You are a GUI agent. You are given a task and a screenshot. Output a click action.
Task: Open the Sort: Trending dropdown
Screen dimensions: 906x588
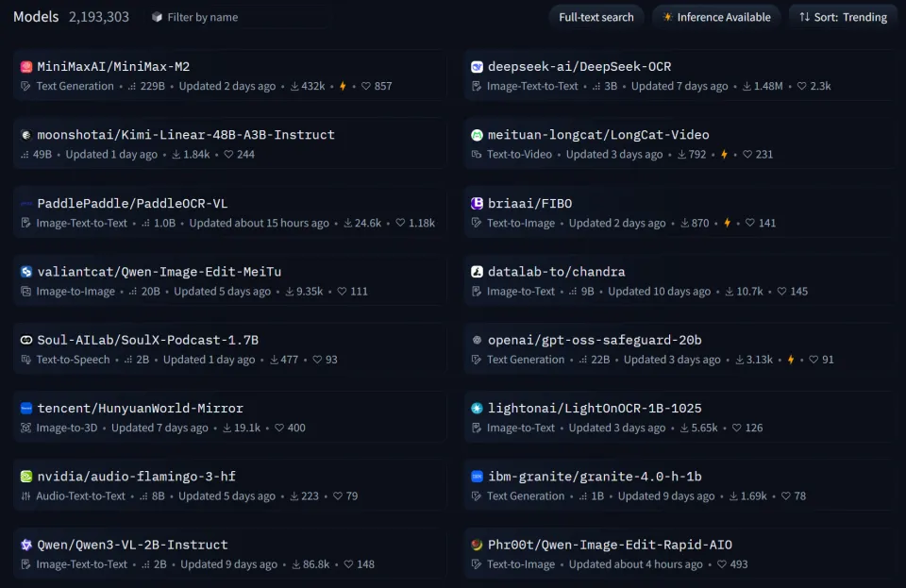pos(843,17)
